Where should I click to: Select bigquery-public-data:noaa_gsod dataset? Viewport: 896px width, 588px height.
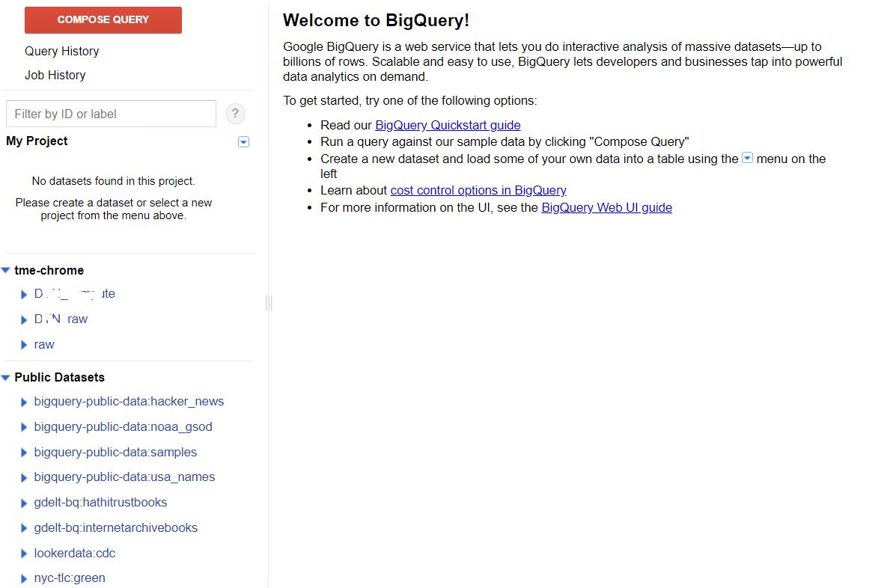click(123, 426)
